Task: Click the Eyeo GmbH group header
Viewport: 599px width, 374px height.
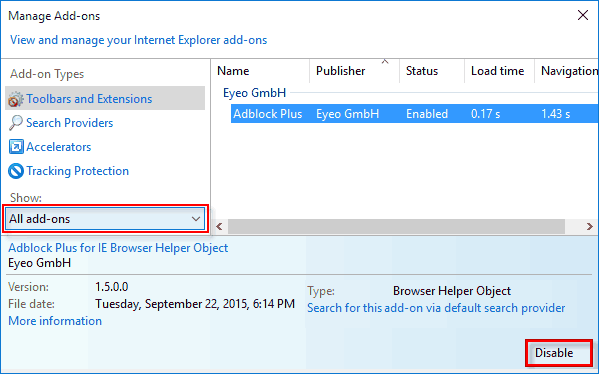Action: point(254,93)
